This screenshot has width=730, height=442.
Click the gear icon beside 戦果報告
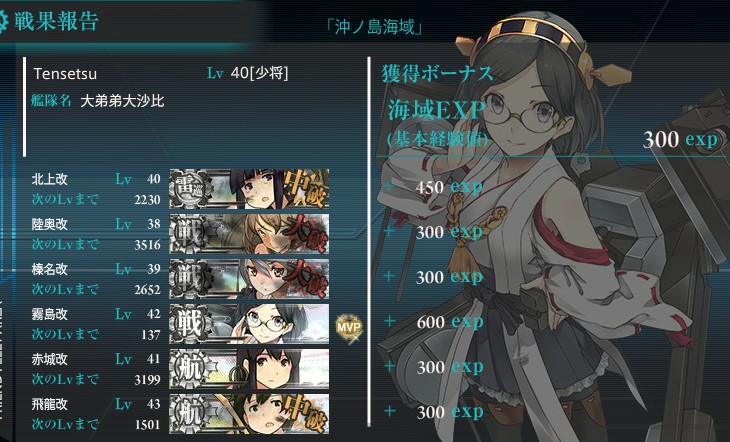4,21
